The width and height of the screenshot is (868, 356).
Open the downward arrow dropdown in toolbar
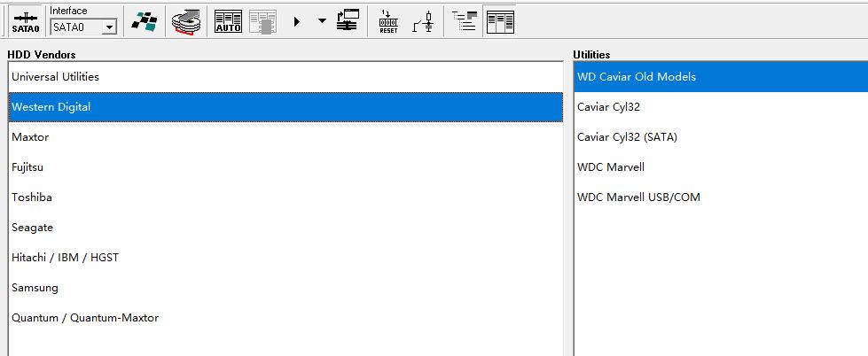pos(322,21)
